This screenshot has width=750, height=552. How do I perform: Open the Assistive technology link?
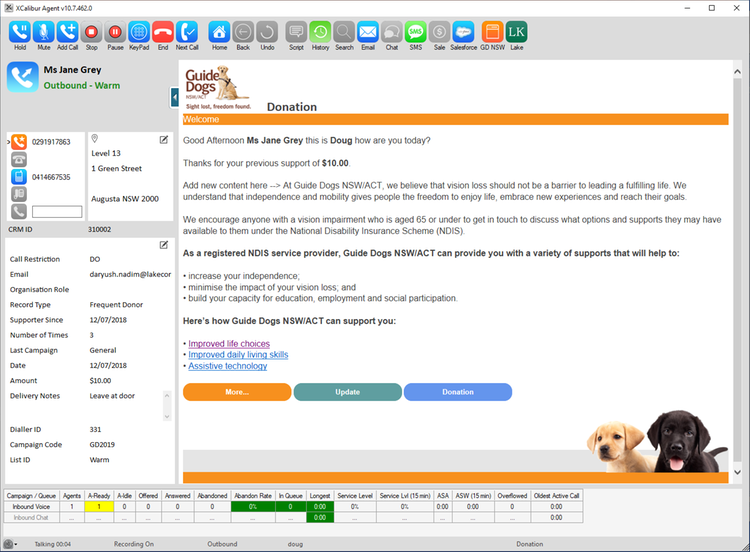[228, 366]
